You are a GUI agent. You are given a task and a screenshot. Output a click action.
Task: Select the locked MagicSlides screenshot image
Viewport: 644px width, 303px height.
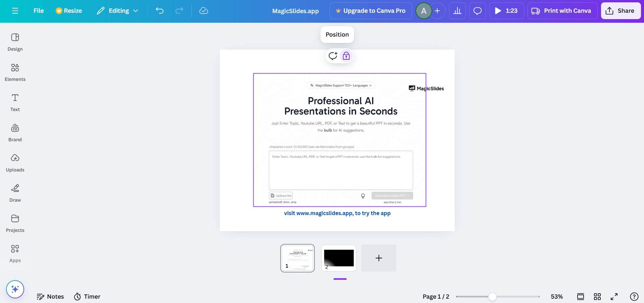tap(340, 140)
